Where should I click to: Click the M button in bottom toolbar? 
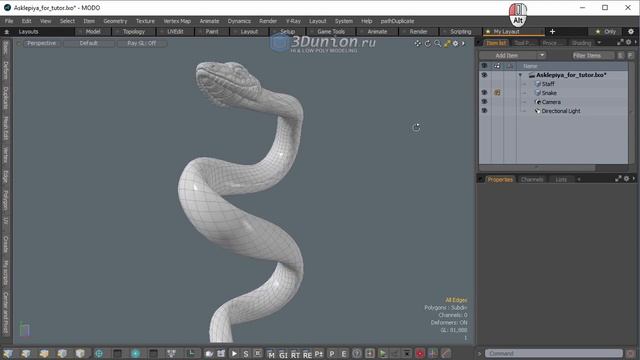pos(271,355)
